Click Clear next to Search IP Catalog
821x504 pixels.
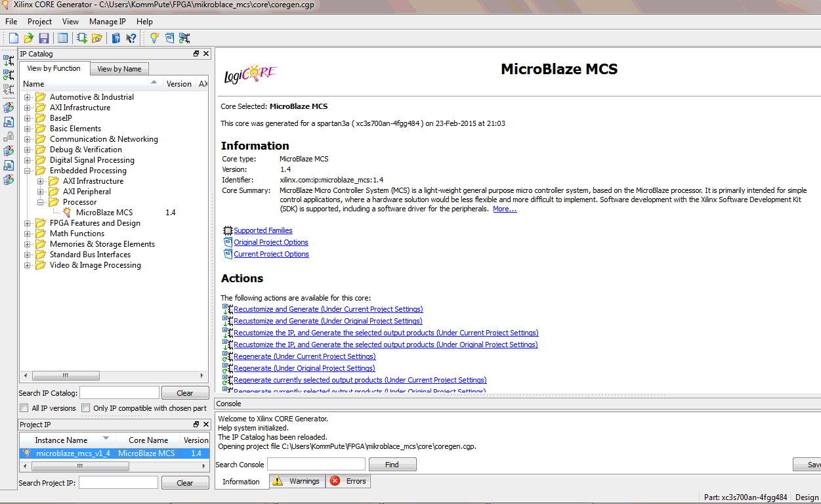pyautogui.click(x=185, y=393)
